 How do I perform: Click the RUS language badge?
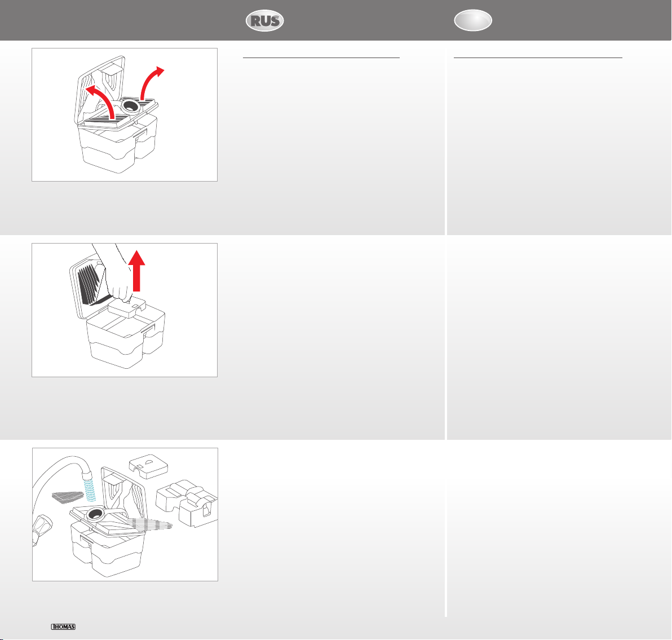point(265,20)
